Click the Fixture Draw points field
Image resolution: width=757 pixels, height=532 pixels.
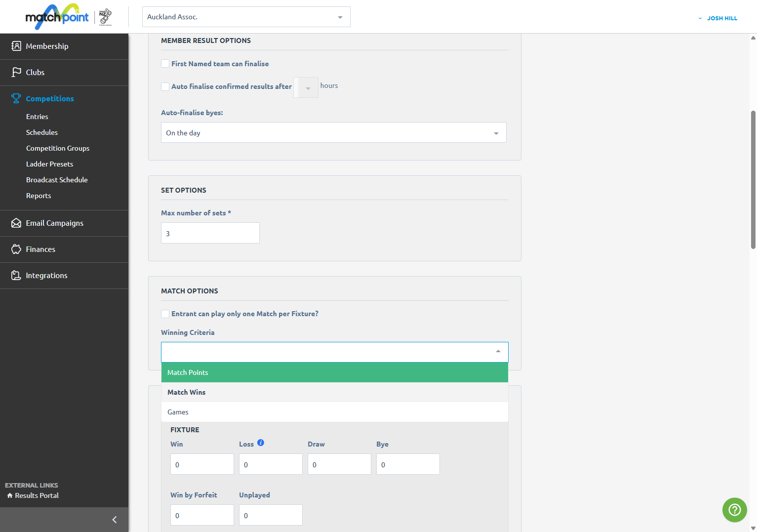[339, 464]
